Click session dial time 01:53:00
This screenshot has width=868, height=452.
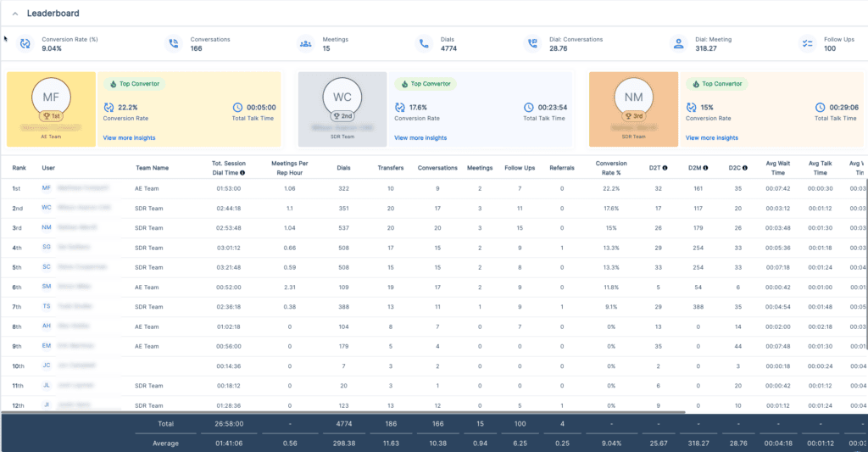click(x=229, y=188)
